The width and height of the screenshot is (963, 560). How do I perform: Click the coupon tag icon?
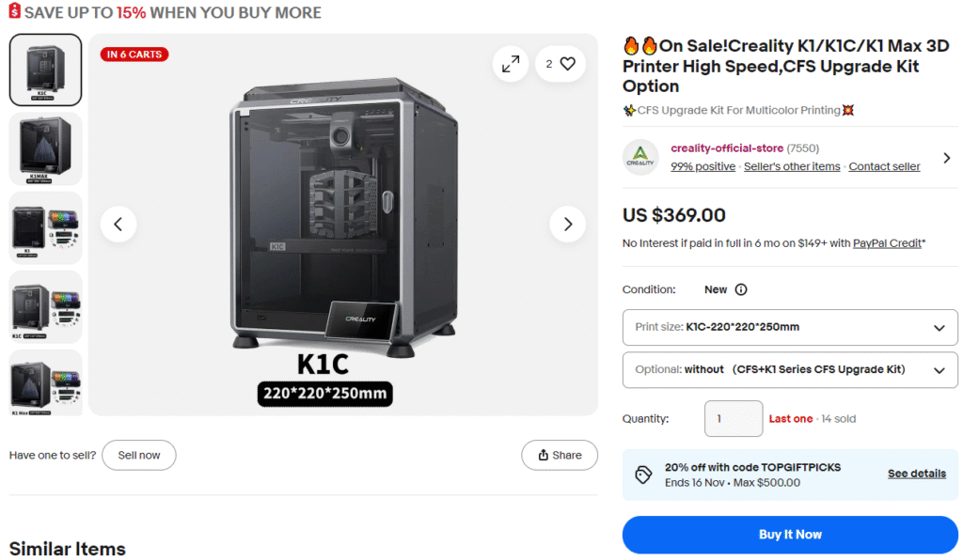pos(643,474)
